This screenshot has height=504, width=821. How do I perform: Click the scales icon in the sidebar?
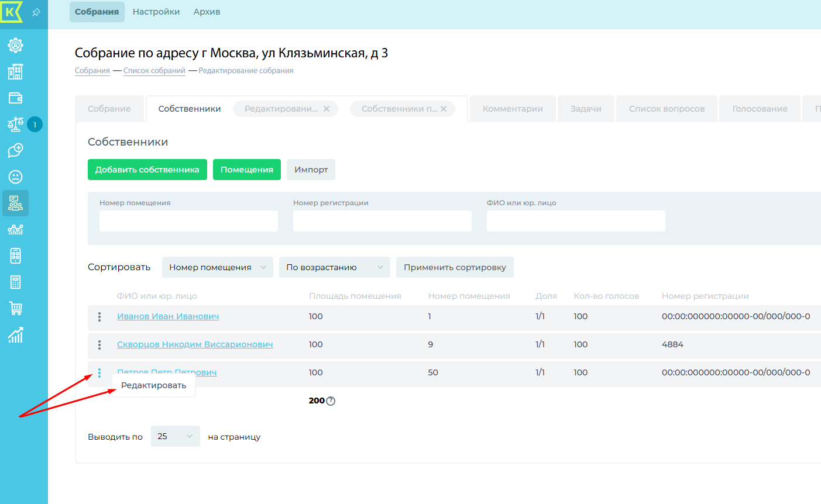pos(15,124)
